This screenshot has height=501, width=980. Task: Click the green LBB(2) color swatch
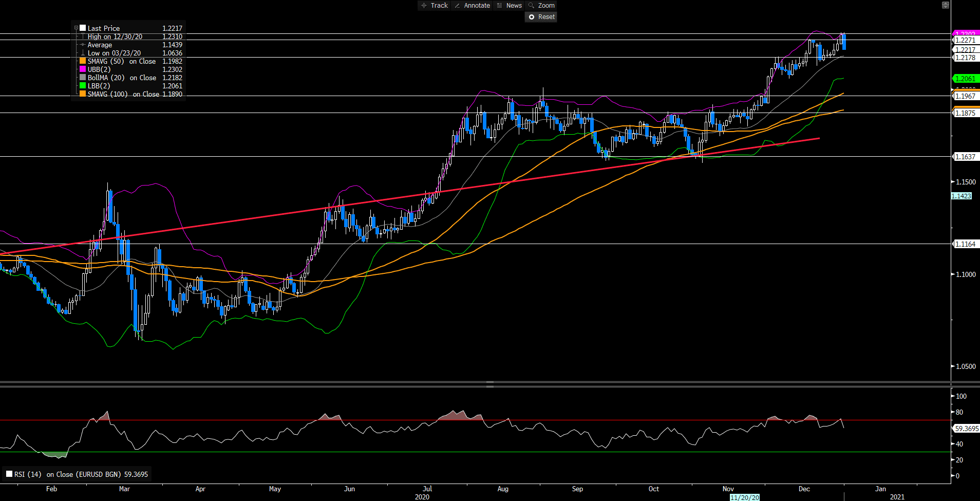(83, 86)
